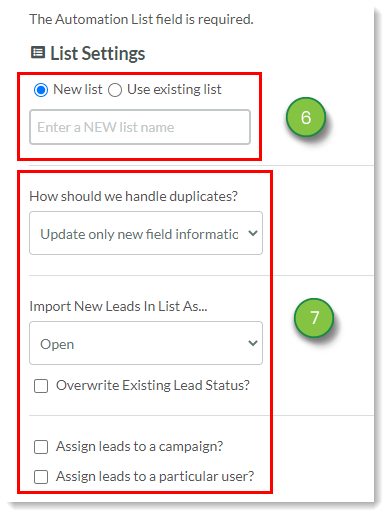389x517 pixels.
Task: Select the Use existing list option
Action: (115, 90)
